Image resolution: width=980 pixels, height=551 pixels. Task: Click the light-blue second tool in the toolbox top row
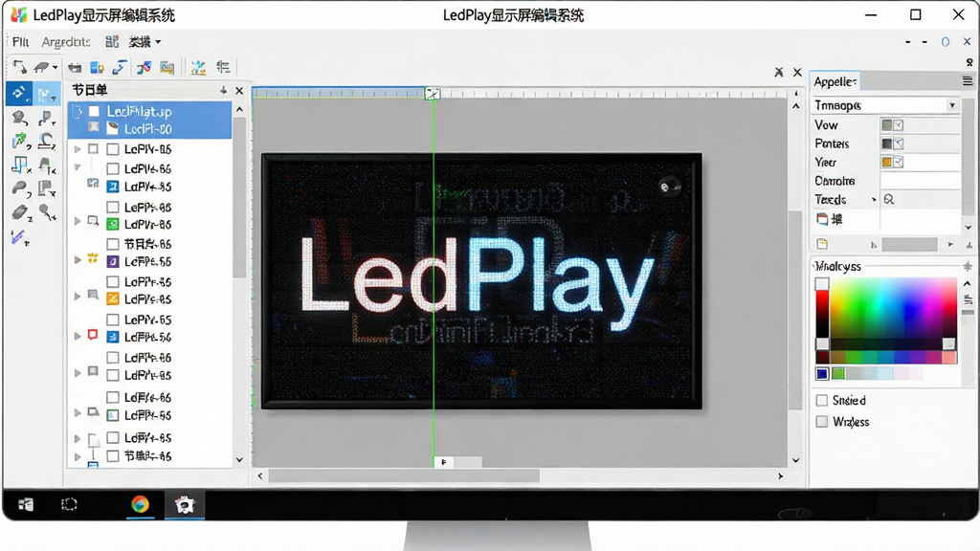point(46,94)
